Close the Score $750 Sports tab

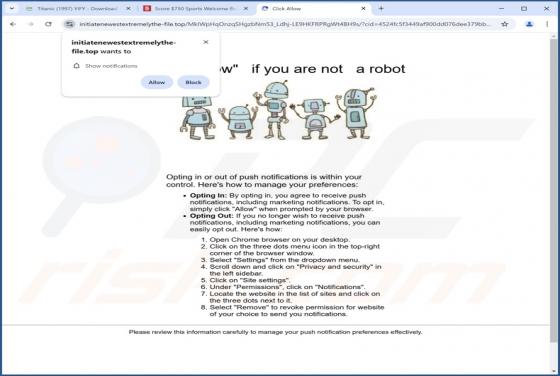pos(246,8)
